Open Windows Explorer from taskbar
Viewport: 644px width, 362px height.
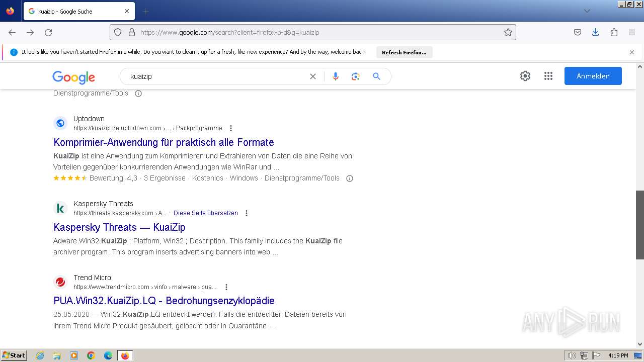57,355
